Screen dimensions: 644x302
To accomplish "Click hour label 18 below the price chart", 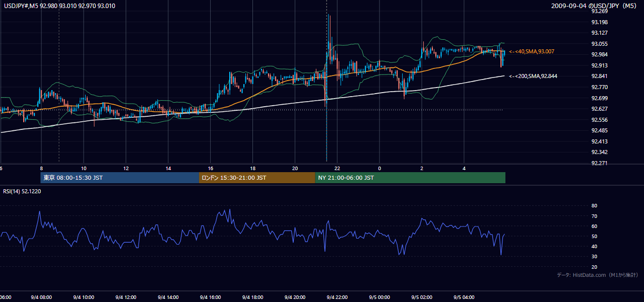I will pyautogui.click(x=253, y=168).
